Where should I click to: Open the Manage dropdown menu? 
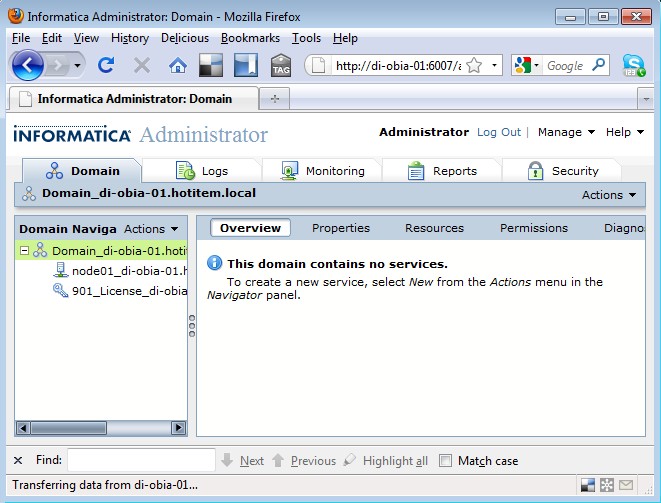(x=566, y=132)
